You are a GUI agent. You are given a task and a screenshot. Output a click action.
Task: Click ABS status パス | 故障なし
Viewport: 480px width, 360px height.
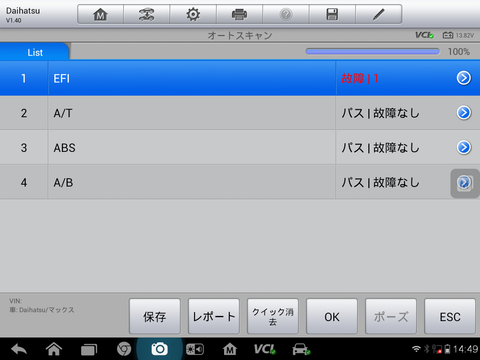(380, 148)
